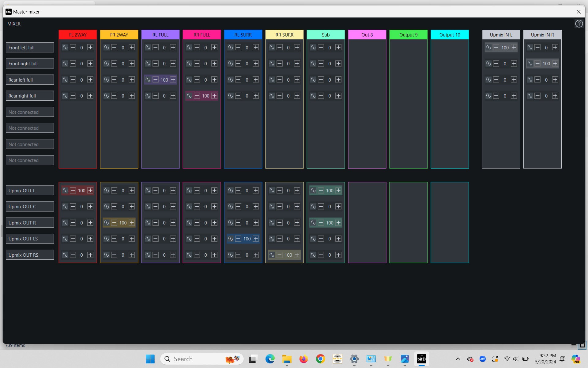Toggle phase invert for Rear left full in RL FULL

[148, 80]
